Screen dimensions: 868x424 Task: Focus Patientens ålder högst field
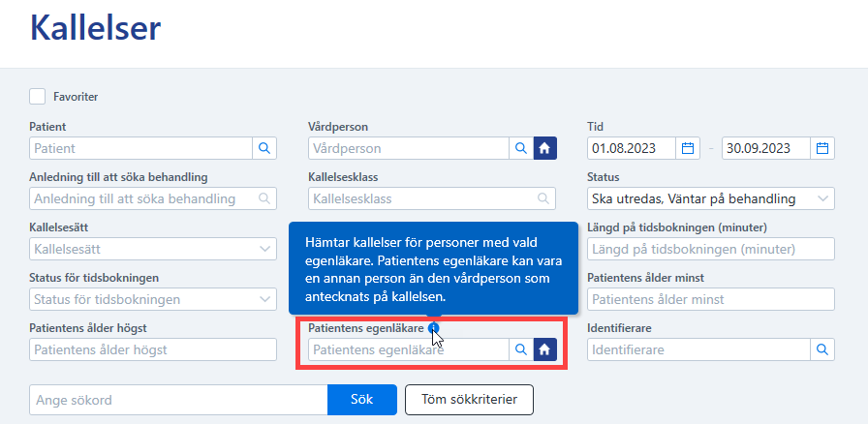pyautogui.click(x=153, y=349)
